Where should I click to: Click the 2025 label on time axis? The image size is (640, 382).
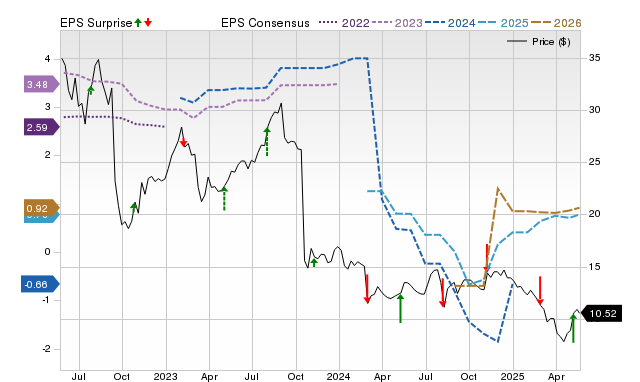point(512,376)
